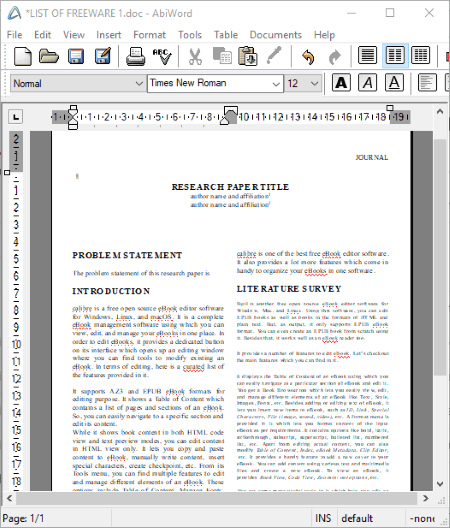Cut selection using the scissors icon
This screenshot has width=450, height=528.
pos(195,56)
